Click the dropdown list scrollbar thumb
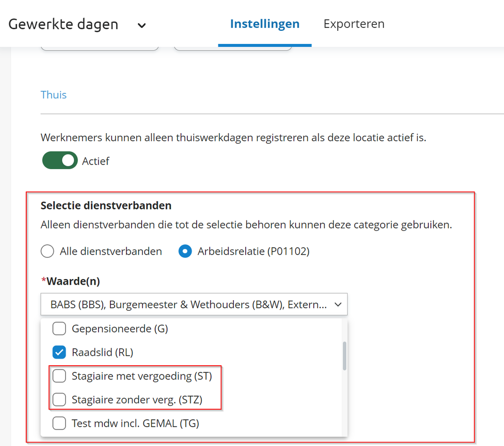This screenshot has height=446, width=504. pyautogui.click(x=345, y=356)
